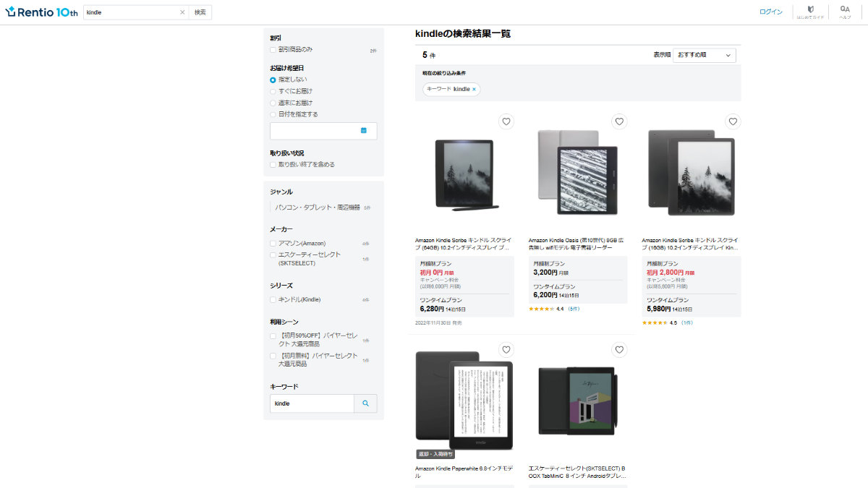Click the 初月 0円 monthly price text
The height and width of the screenshot is (488, 868).
coord(437,273)
